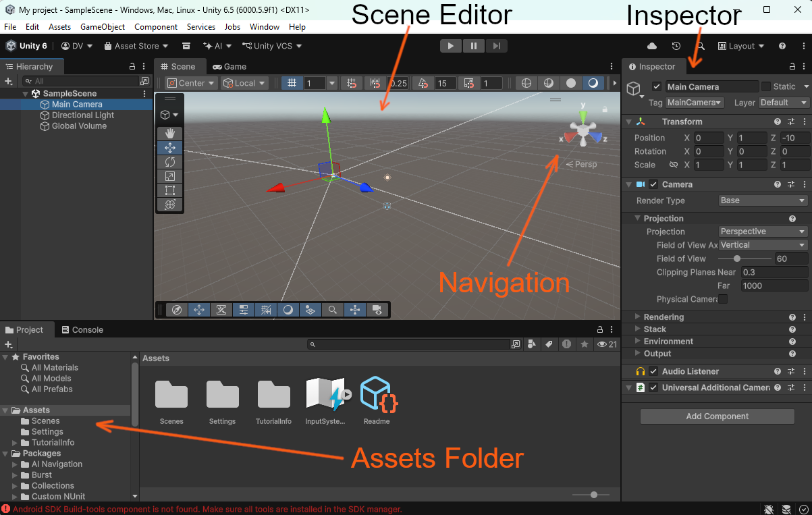
Task: Open the GameObject menu
Action: pyautogui.click(x=103, y=27)
